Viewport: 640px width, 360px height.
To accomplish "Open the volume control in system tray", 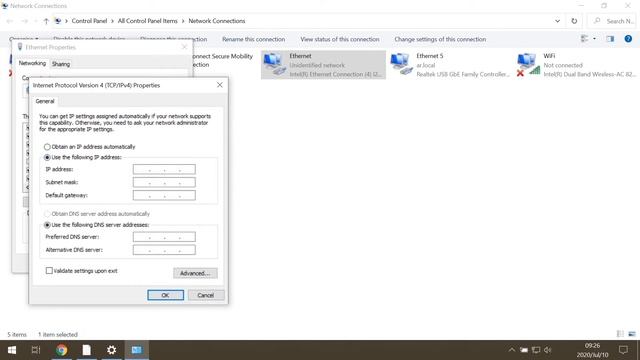I will click(x=548, y=350).
